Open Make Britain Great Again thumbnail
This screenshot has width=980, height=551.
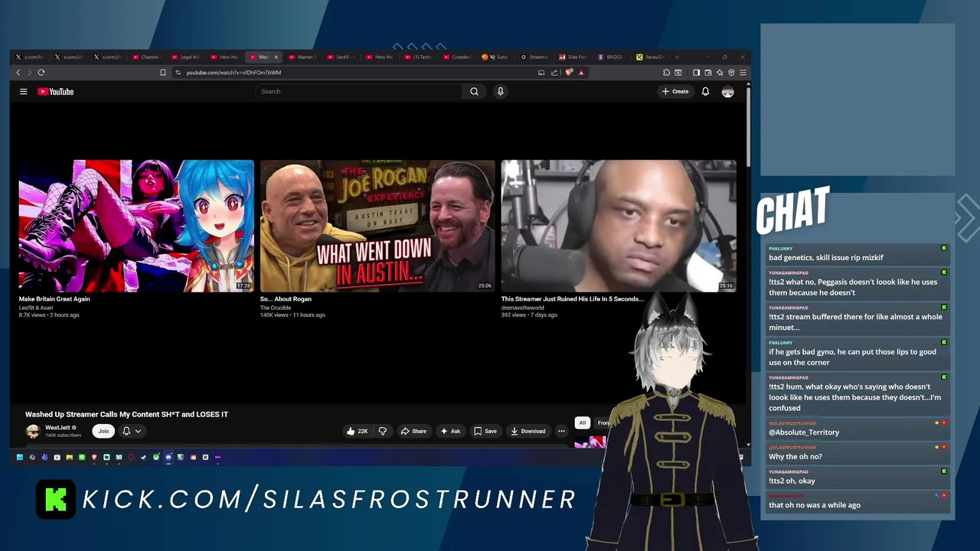pos(136,226)
